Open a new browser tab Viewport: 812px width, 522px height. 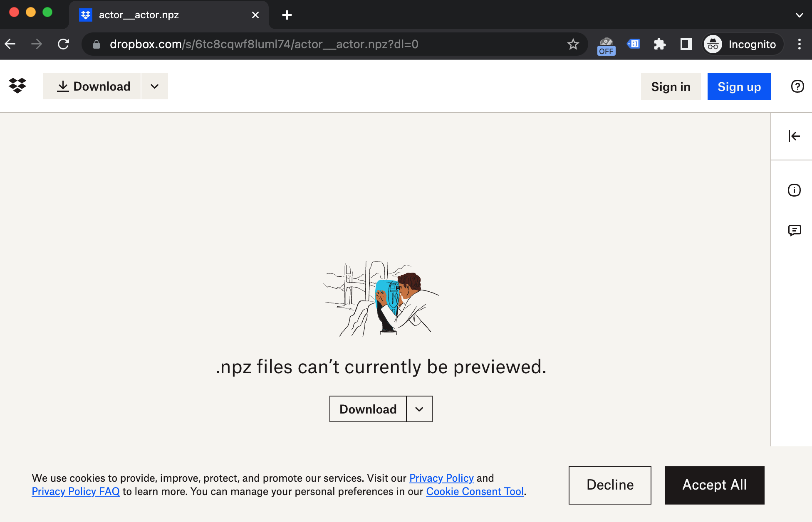[287, 15]
